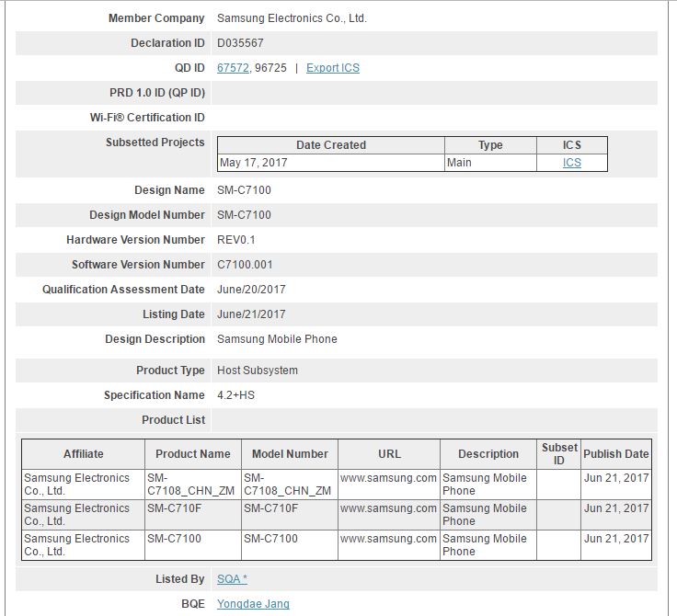Click Design Name value SM-C7100
This screenshot has height=616, width=677.
(x=244, y=190)
